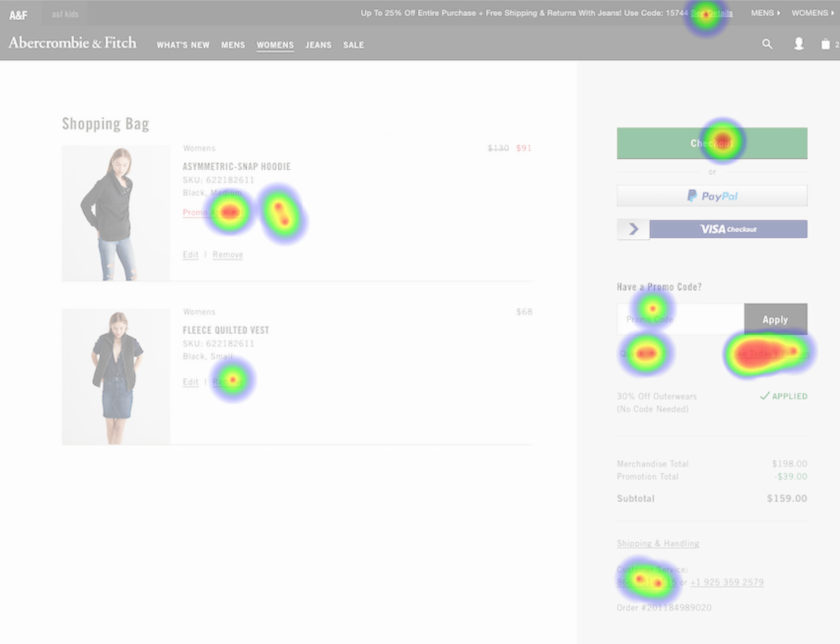This screenshot has width=840, height=644.
Task: Click the Merchandise Total $198.00 value
Action: coord(789,464)
